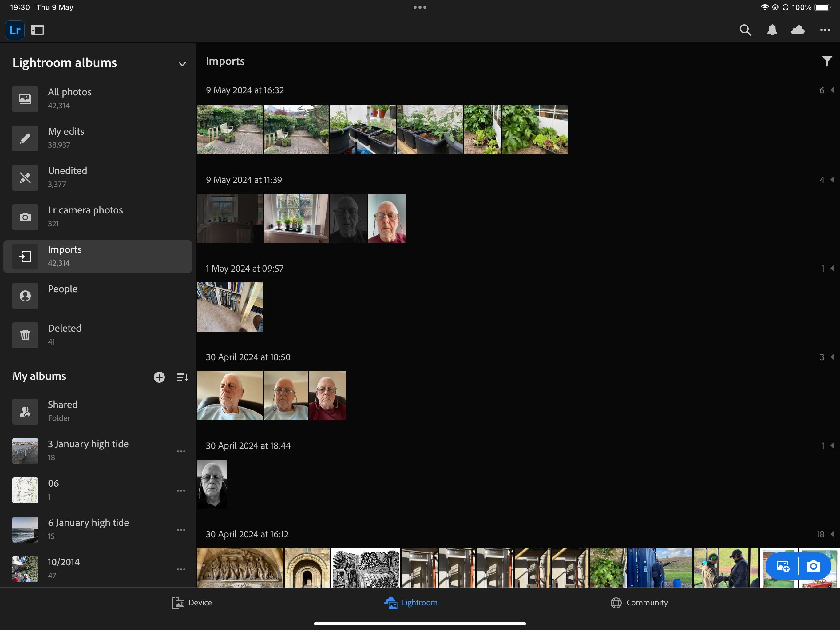
Task: Open notifications bell icon
Action: (772, 30)
